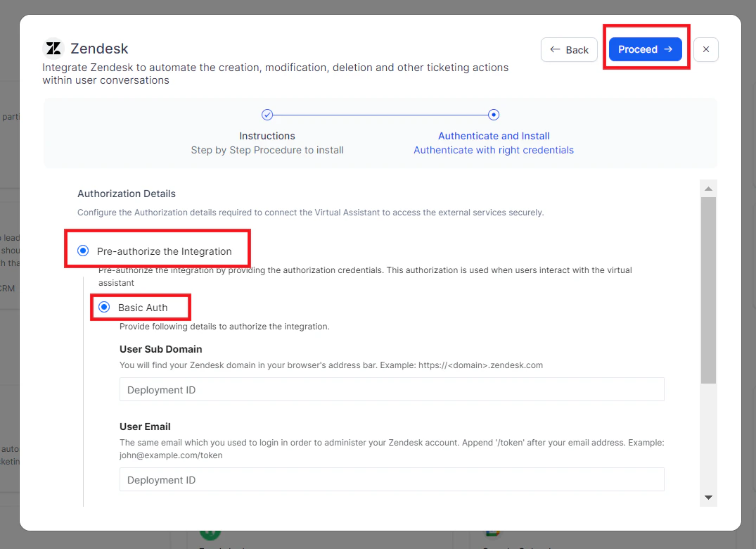
Task: Open the Authenticate and Install step
Action: pos(494,135)
